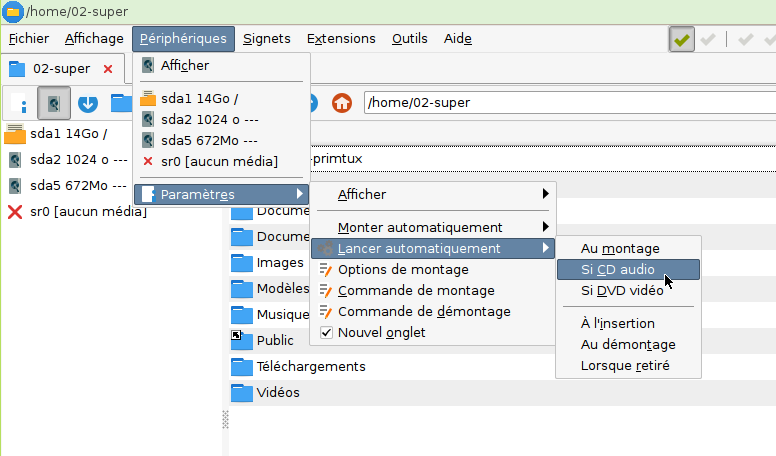Click the Vidéos folder icon
The image size is (776, 456).
(x=242, y=393)
